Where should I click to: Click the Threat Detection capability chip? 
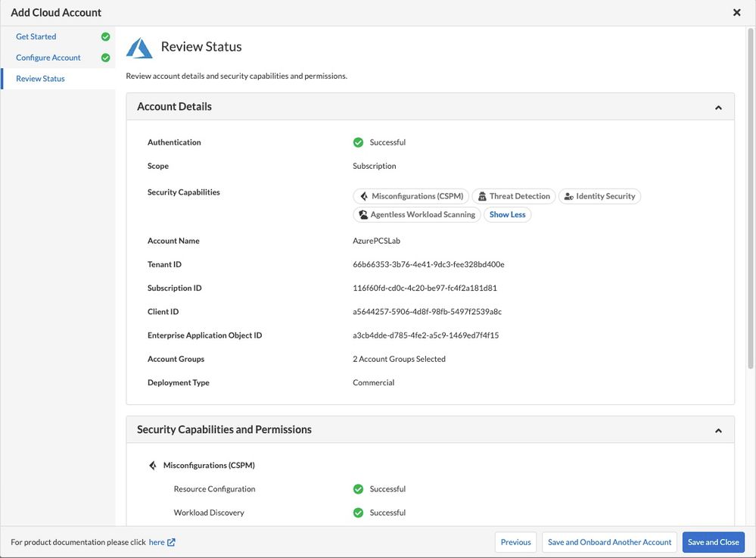(513, 196)
